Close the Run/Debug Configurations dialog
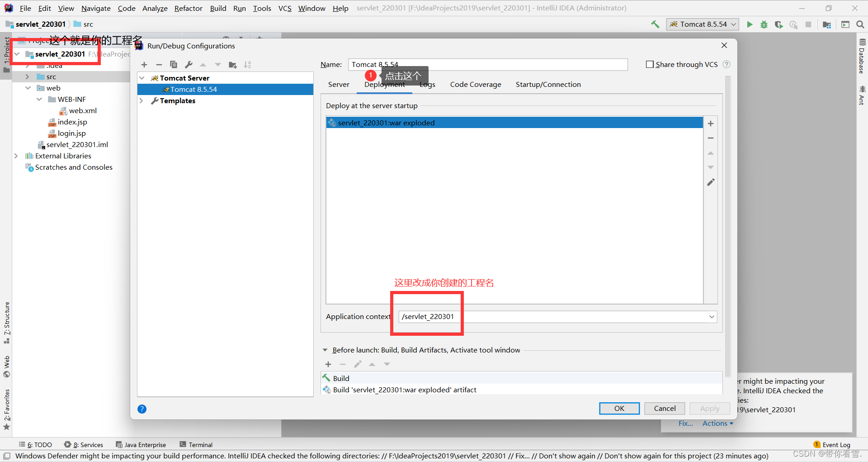This screenshot has width=868, height=462. (x=724, y=45)
